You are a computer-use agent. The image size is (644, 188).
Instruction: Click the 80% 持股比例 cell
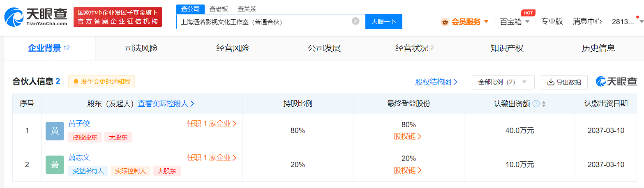coord(298,131)
